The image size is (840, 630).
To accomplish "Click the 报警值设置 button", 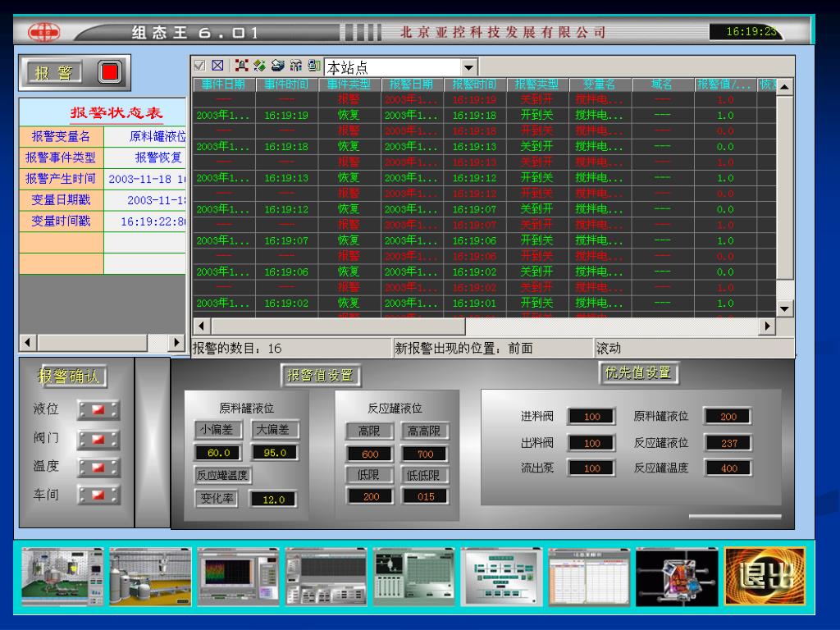I will [x=321, y=376].
